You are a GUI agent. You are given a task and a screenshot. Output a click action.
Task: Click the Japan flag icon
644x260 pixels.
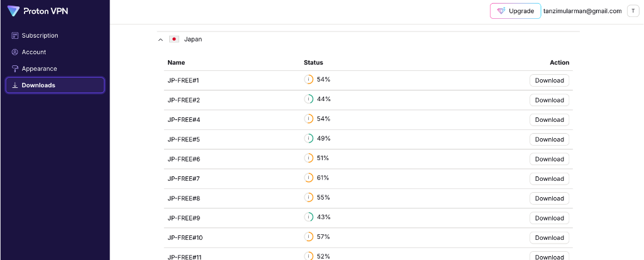174,40
